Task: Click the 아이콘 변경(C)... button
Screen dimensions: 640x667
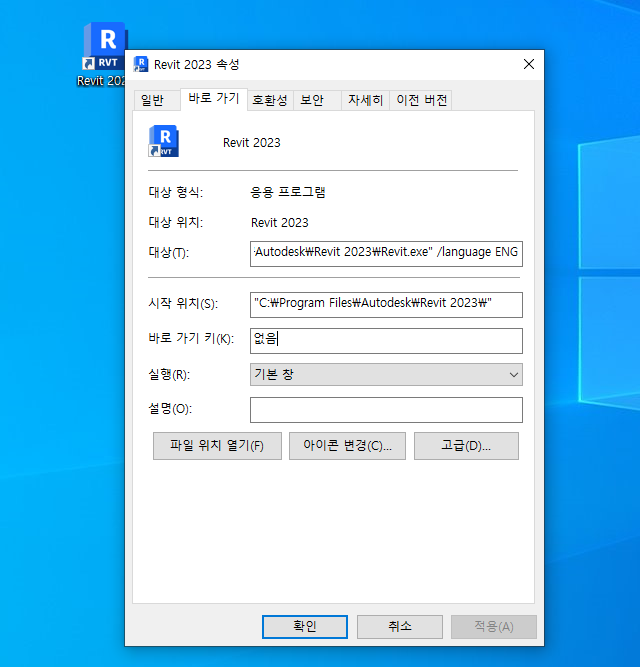Action: click(x=347, y=446)
